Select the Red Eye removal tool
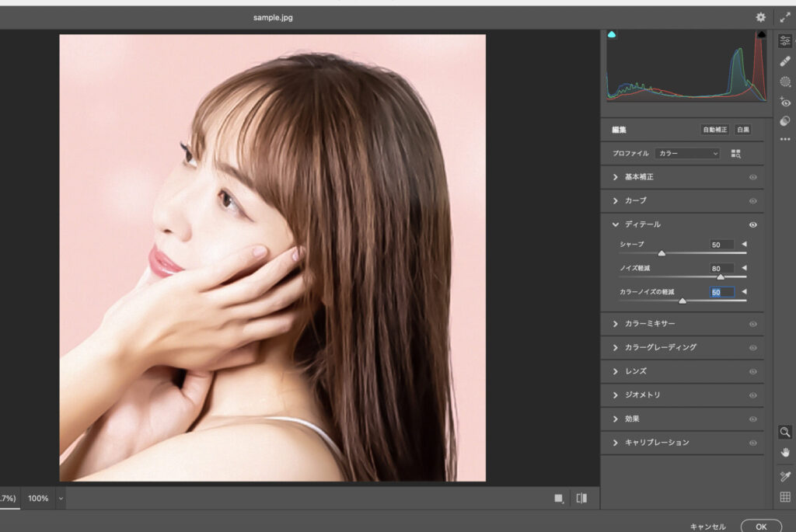 [x=785, y=102]
